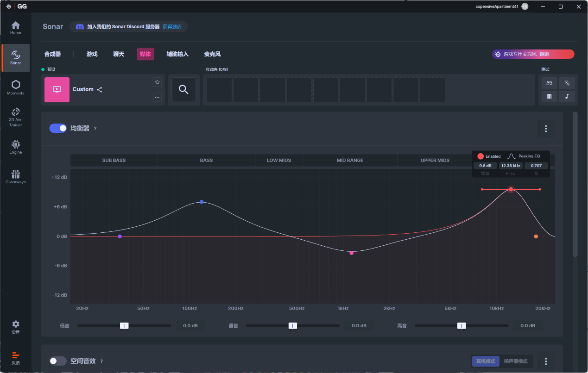The width and height of the screenshot is (588, 373).
Task: Favorite the Custom preset with star icon
Action: click(157, 82)
